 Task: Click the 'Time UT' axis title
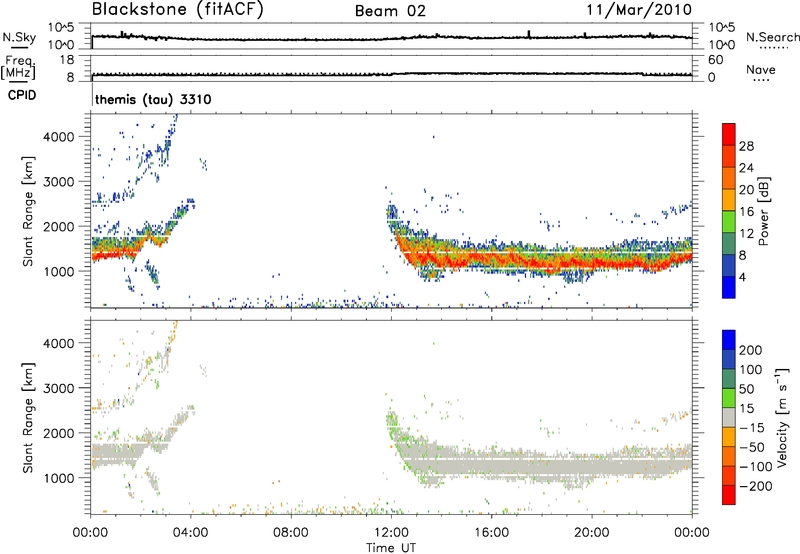pyautogui.click(x=391, y=548)
